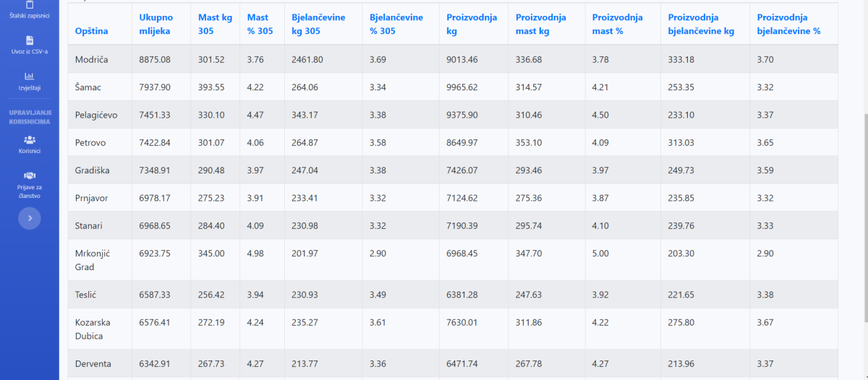Sort table by Opština column
Image resolution: width=868 pixels, height=380 pixels.
[x=92, y=31]
